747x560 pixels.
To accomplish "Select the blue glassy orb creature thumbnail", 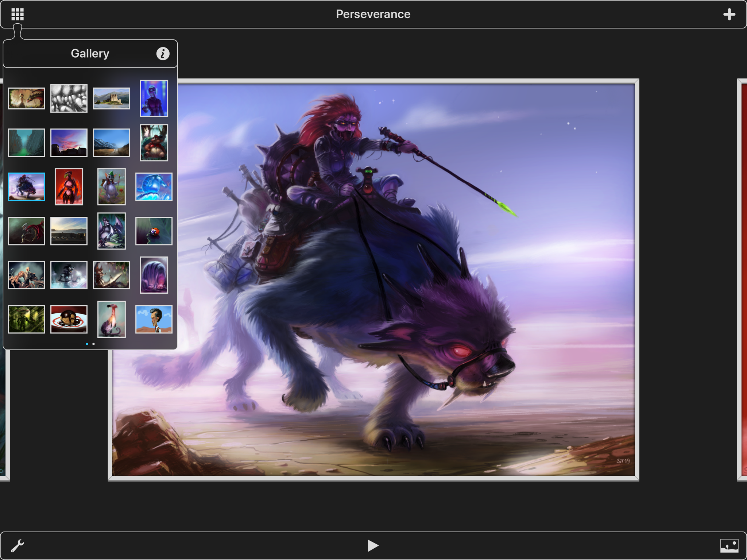I will pyautogui.click(x=154, y=187).
